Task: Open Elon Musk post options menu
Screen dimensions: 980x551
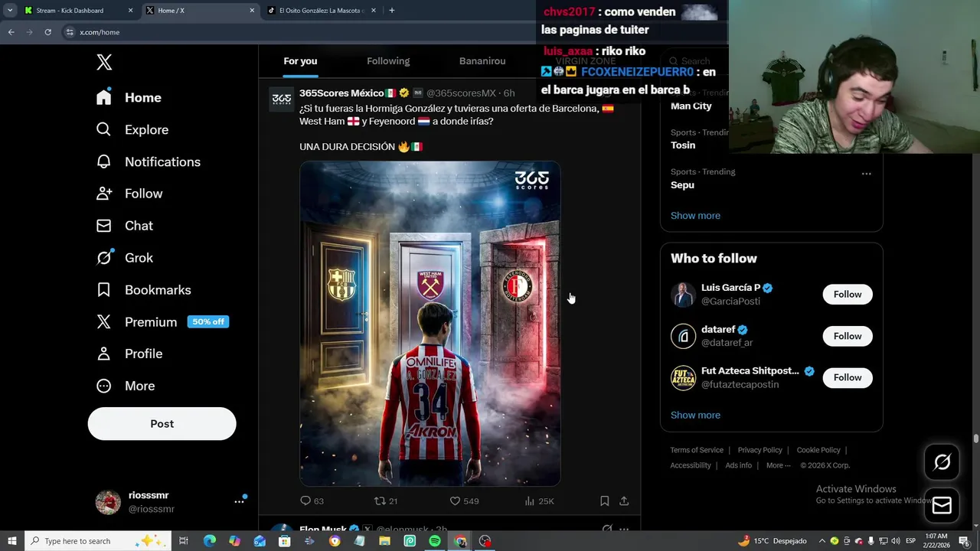Action: click(x=624, y=530)
